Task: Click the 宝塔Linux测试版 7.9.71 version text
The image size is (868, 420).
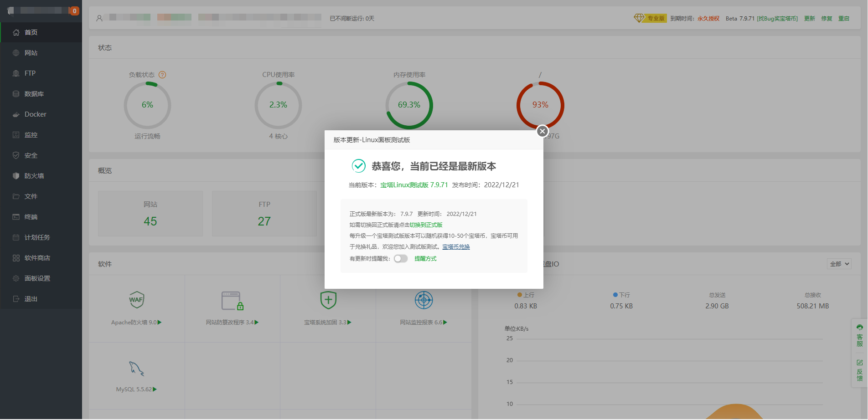Action: [414, 185]
